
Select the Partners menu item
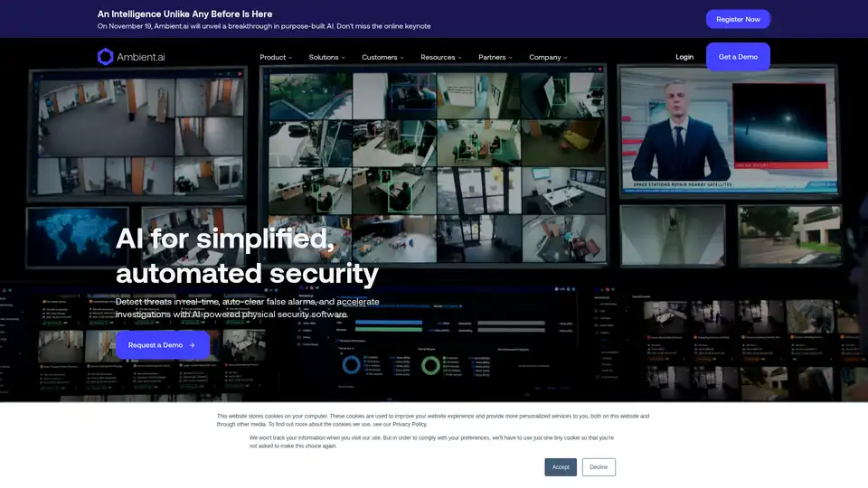[x=495, y=57]
